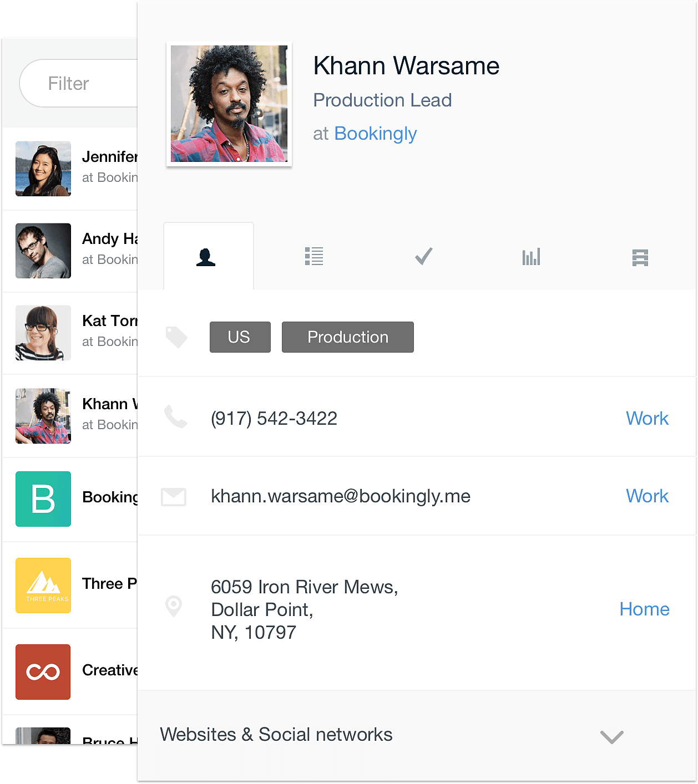Click the phone handset icon
Screen dimensions: 698x784
pyautogui.click(x=176, y=417)
